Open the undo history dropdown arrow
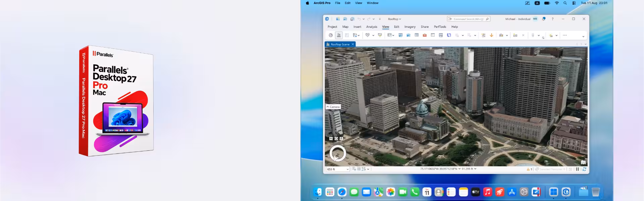 click(x=364, y=19)
